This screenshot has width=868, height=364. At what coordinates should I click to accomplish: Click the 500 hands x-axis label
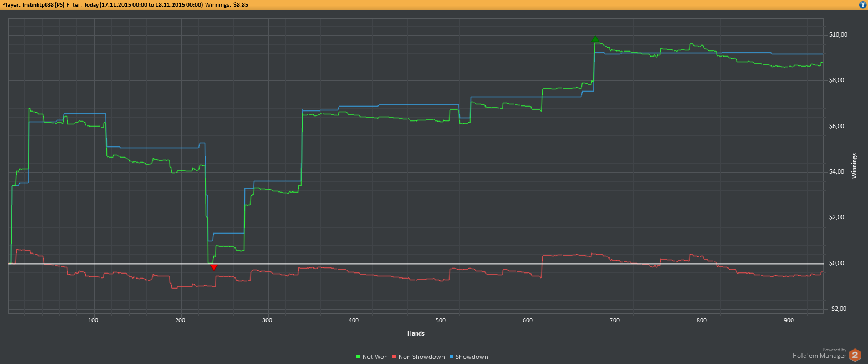click(x=441, y=320)
